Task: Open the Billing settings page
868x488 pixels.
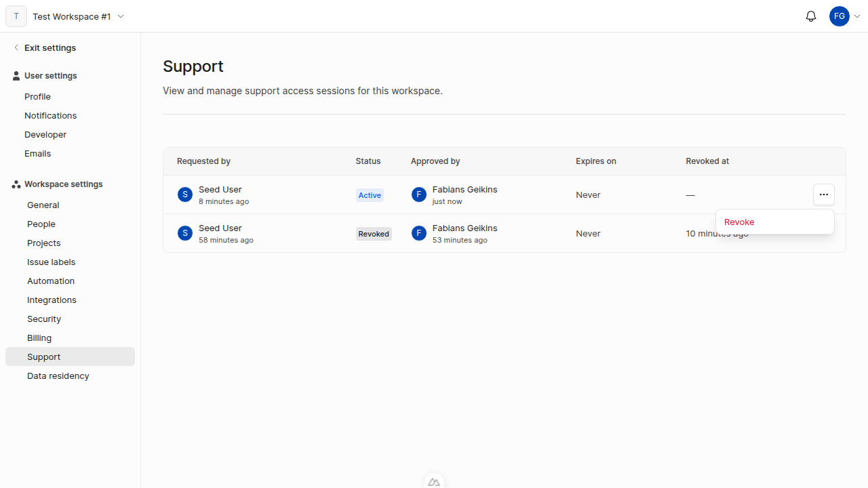Action: click(x=39, y=338)
